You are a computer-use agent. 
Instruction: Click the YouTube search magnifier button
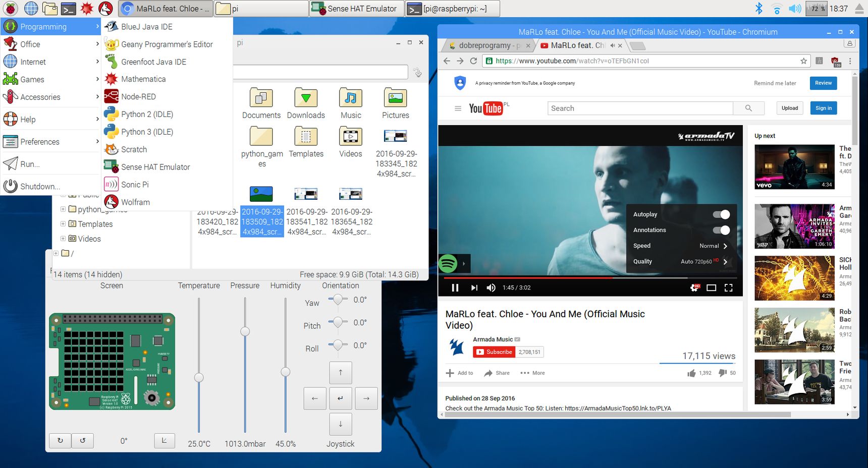[748, 108]
